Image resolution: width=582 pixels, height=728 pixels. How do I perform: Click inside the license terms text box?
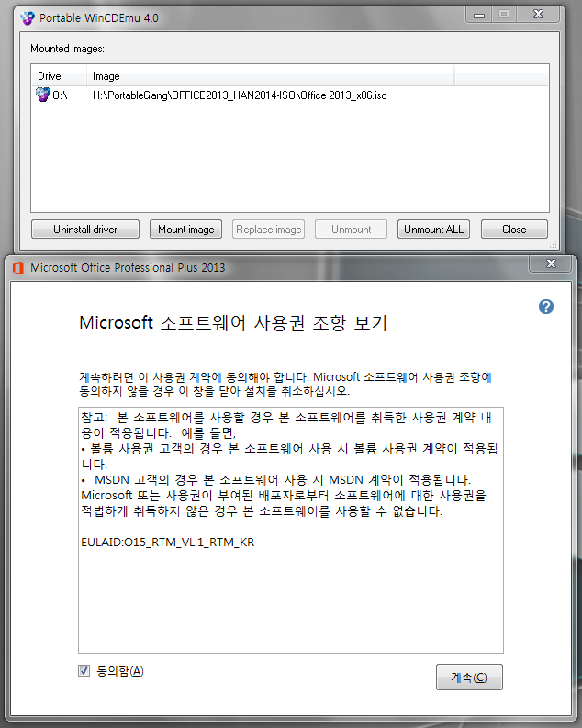[x=290, y=531]
